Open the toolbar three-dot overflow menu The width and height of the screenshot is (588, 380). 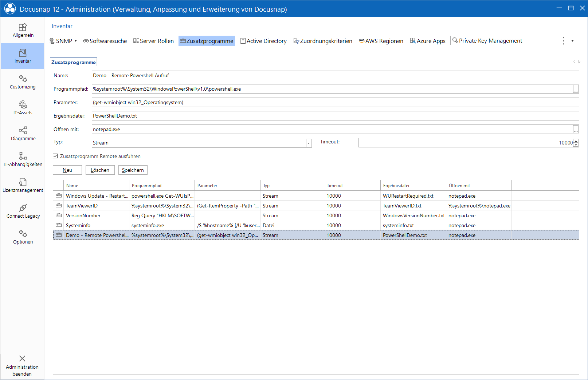point(564,41)
